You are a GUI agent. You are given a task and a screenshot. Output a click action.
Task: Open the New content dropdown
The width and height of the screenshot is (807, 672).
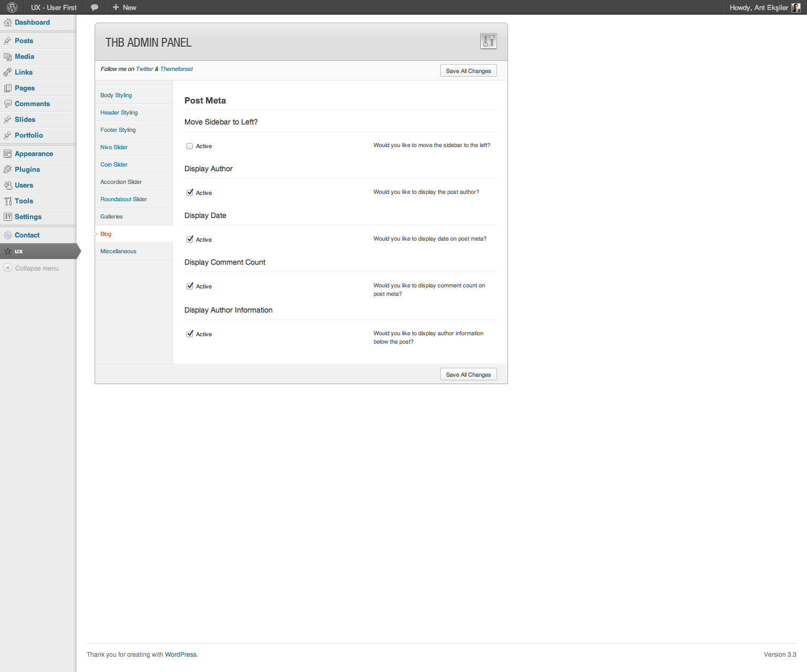point(125,7)
